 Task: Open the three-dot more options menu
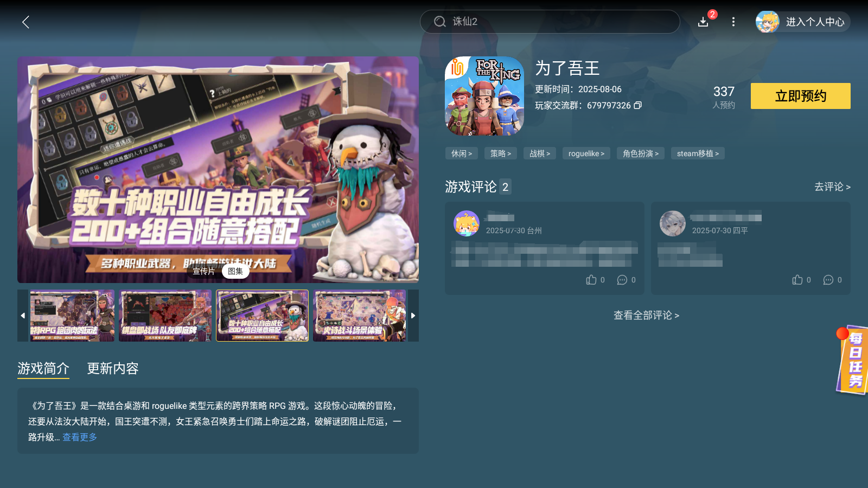pos(733,22)
